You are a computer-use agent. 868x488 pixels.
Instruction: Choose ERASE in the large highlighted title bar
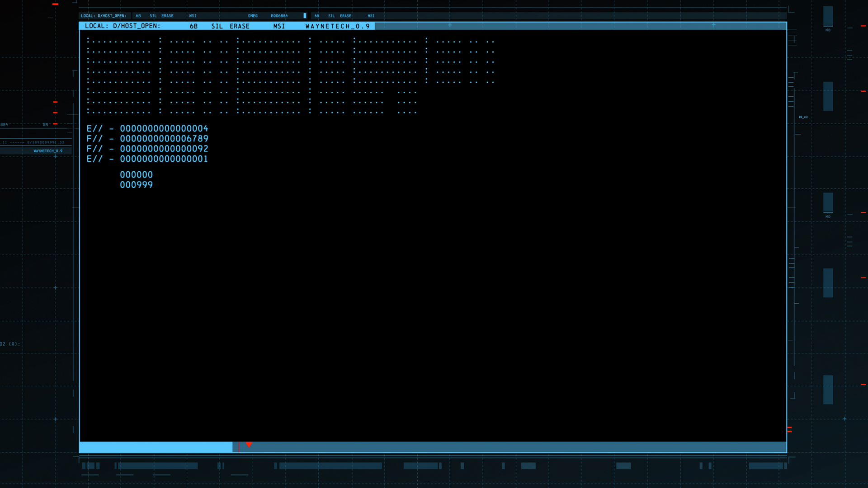pos(240,26)
